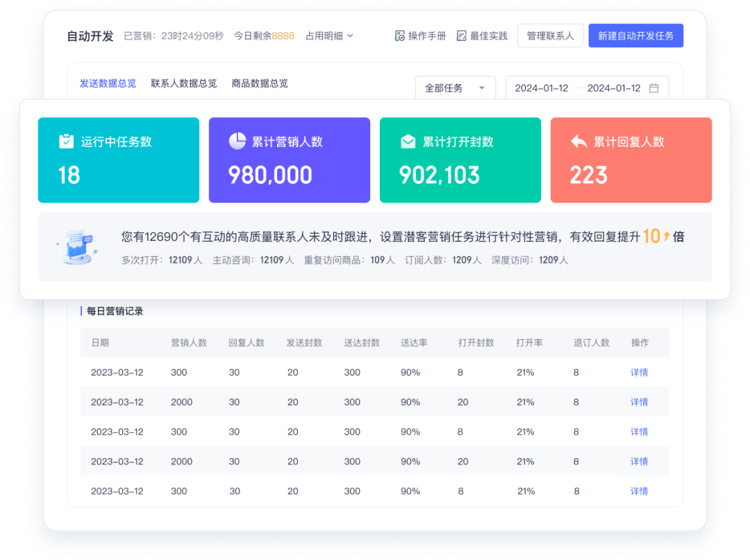Click the 管理联系人 button
Image resolution: width=750 pixels, height=560 pixels.
(x=550, y=36)
